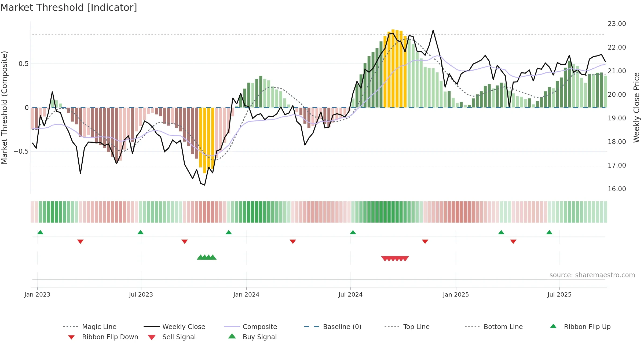Toggle the Buy Signal legend entry
This screenshot has width=644, height=362.
pyautogui.click(x=252, y=337)
